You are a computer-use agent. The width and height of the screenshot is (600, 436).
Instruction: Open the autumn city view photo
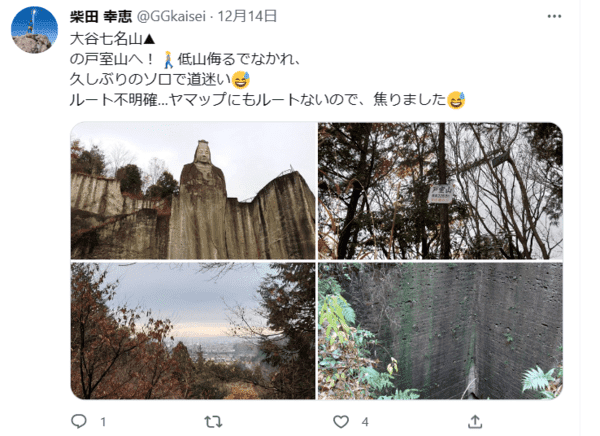click(x=193, y=331)
